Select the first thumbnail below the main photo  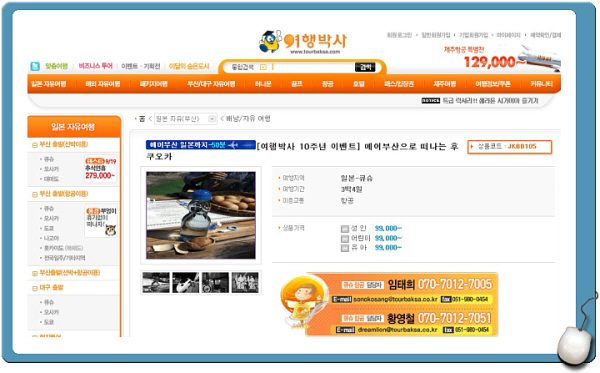156,282
